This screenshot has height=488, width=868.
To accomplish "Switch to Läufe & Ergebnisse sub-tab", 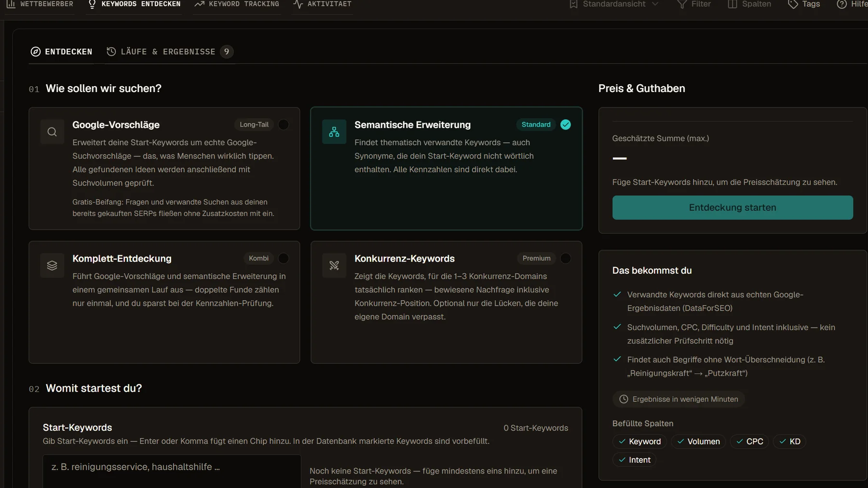I will point(170,52).
